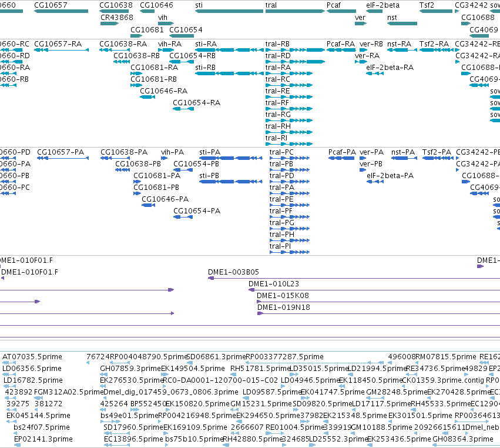Select the sti-PB protein label

click(x=209, y=176)
